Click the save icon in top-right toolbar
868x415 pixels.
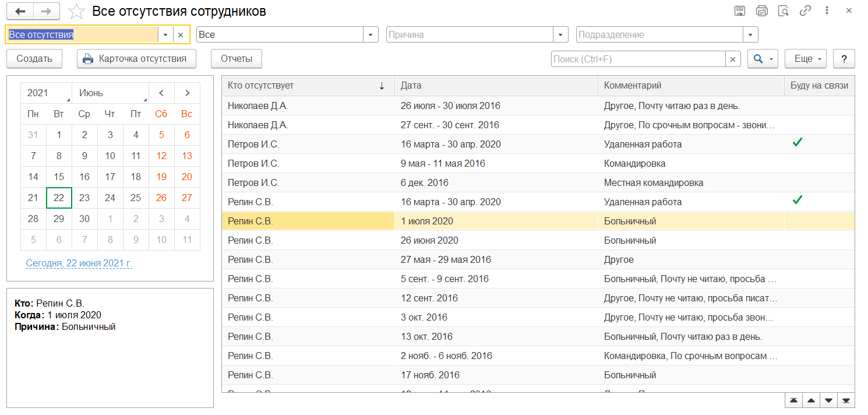(x=740, y=11)
